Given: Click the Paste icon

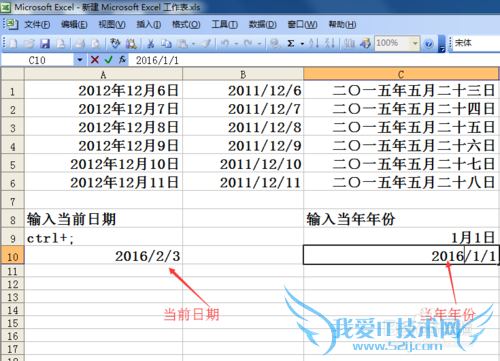Looking at the screenshot, I should click(x=182, y=43).
